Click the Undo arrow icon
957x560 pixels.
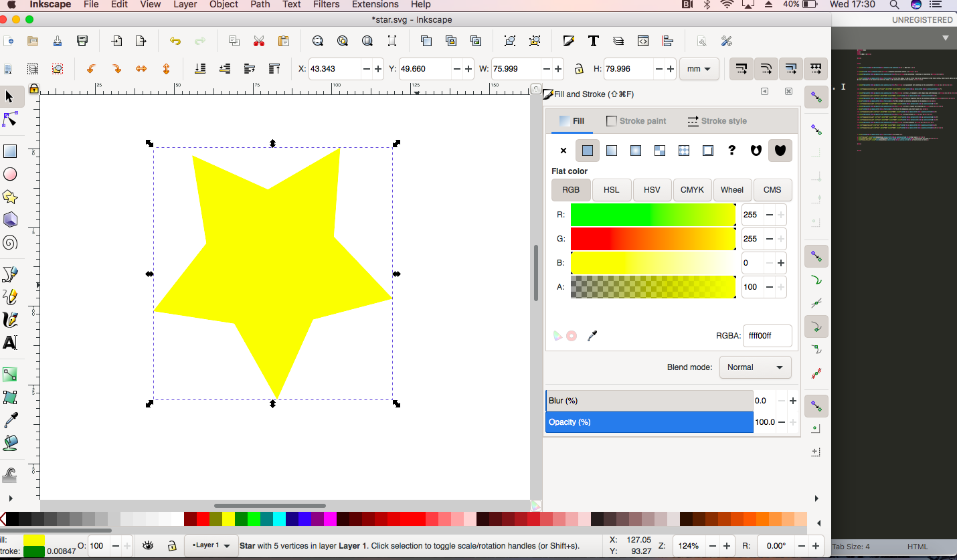[175, 41]
